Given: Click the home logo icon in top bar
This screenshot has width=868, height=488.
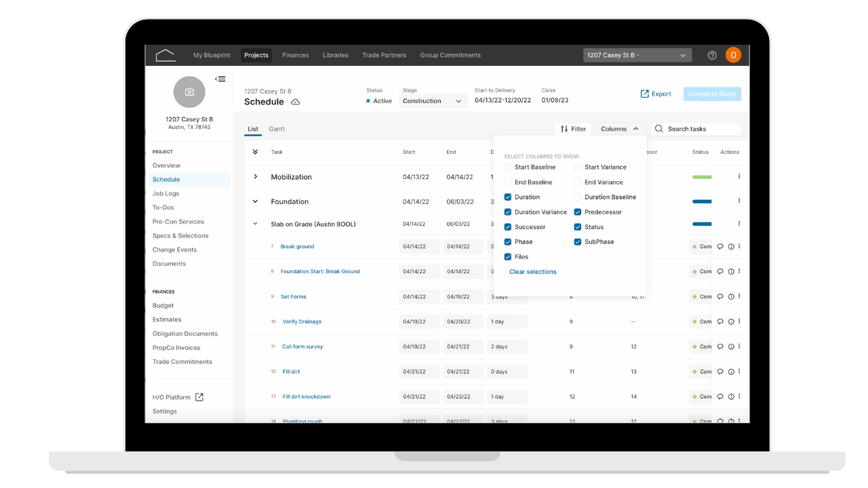Looking at the screenshot, I should [165, 56].
